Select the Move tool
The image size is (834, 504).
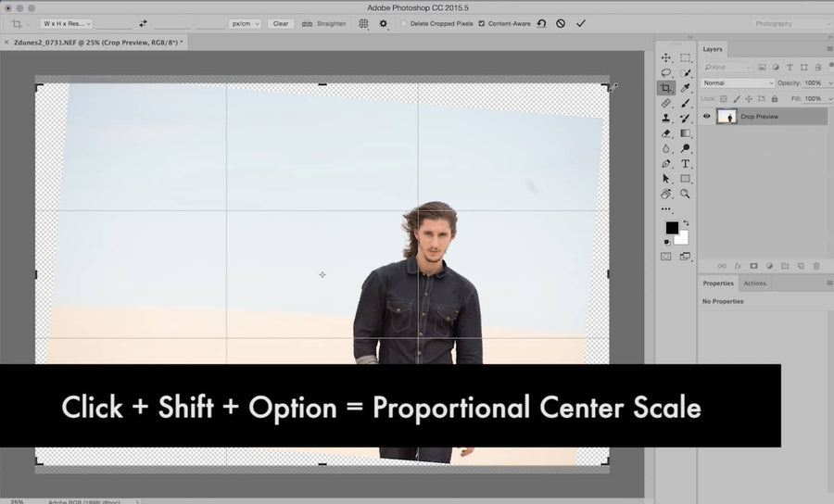click(665, 57)
